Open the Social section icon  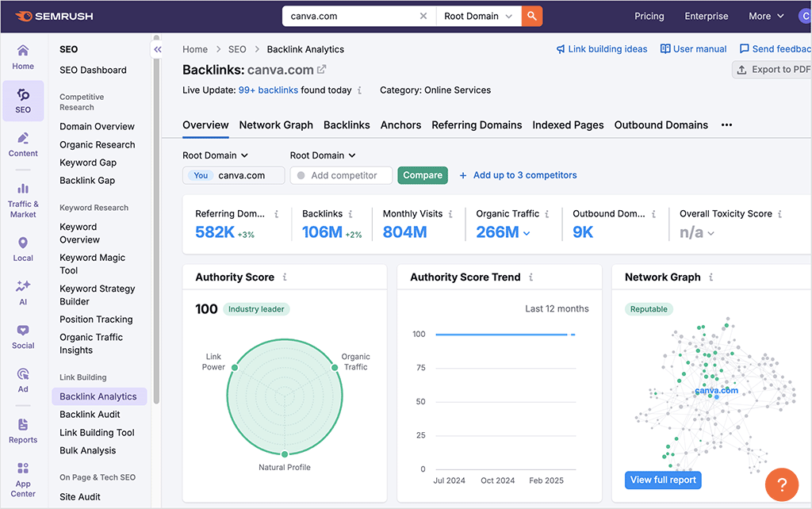click(x=23, y=337)
